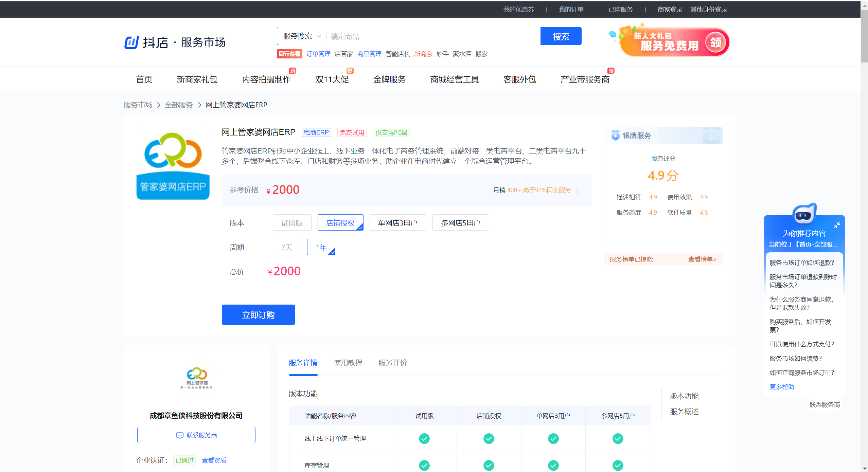The image size is (868, 472).
Task: Open help question 服务市场订单如何退款
Action: point(802,263)
